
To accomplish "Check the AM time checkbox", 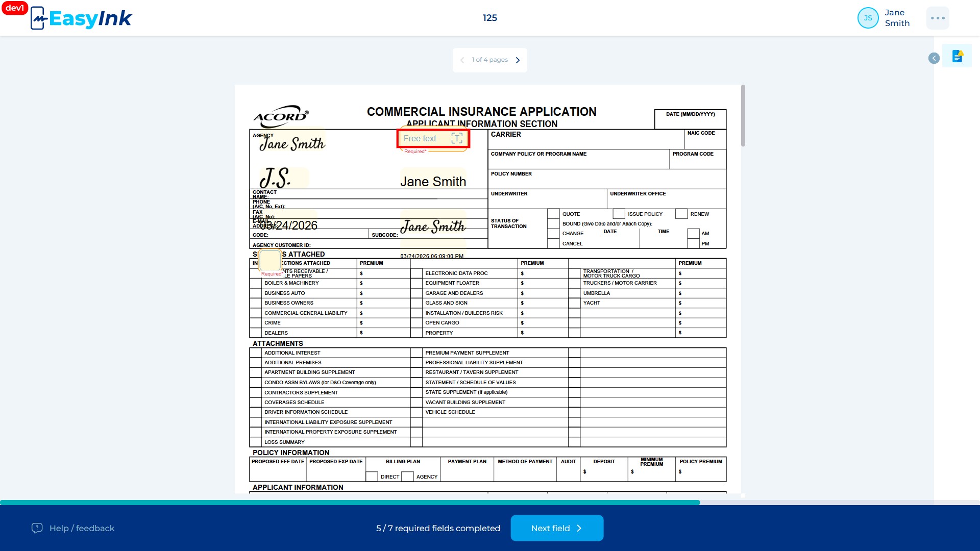I will tap(693, 233).
